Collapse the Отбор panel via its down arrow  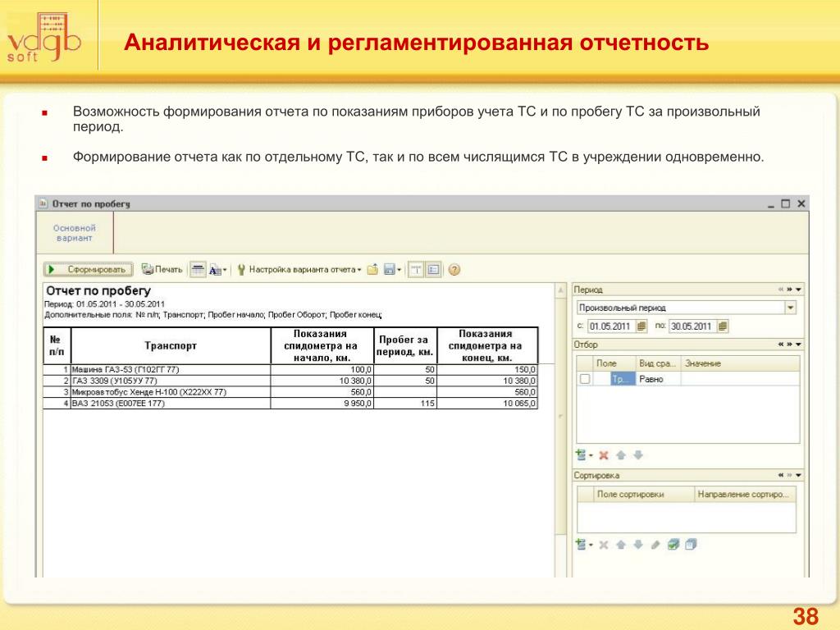tap(798, 345)
